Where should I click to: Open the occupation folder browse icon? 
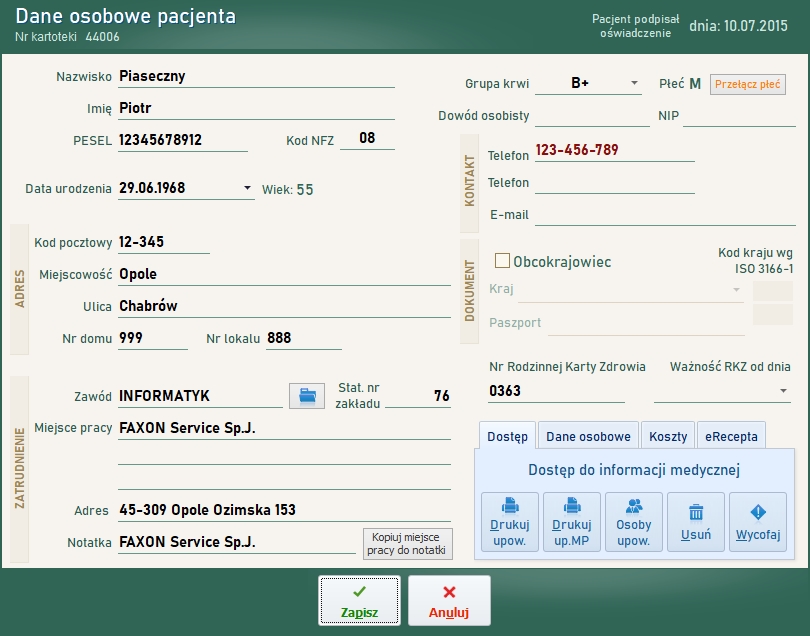click(x=307, y=396)
